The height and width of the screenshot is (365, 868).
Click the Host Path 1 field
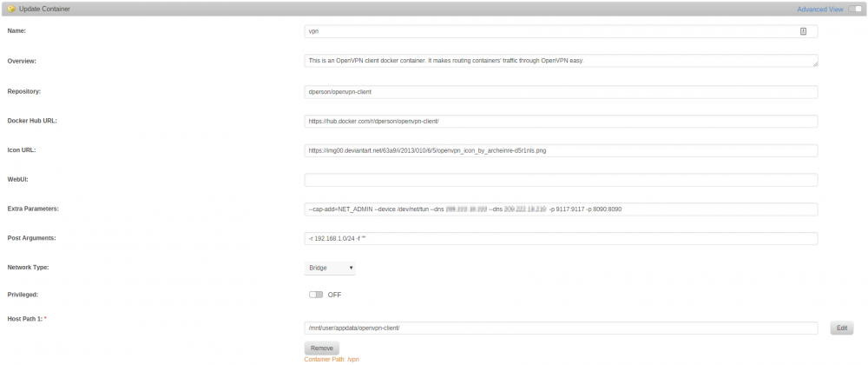[561, 328]
